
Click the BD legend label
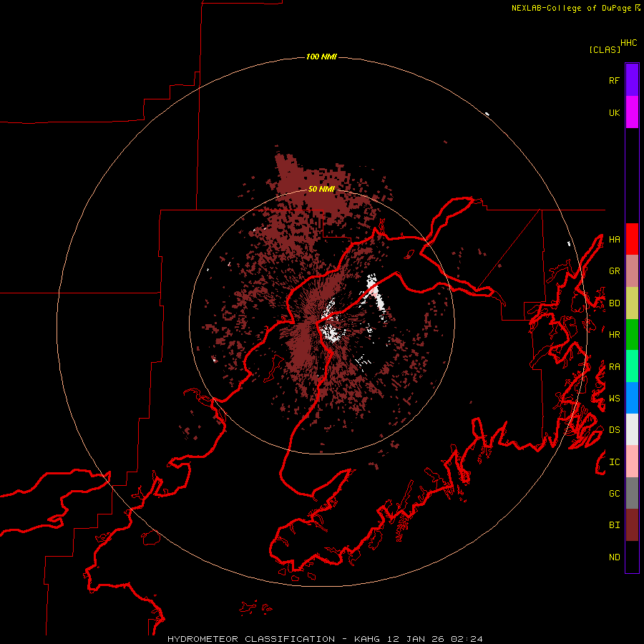tap(615, 303)
